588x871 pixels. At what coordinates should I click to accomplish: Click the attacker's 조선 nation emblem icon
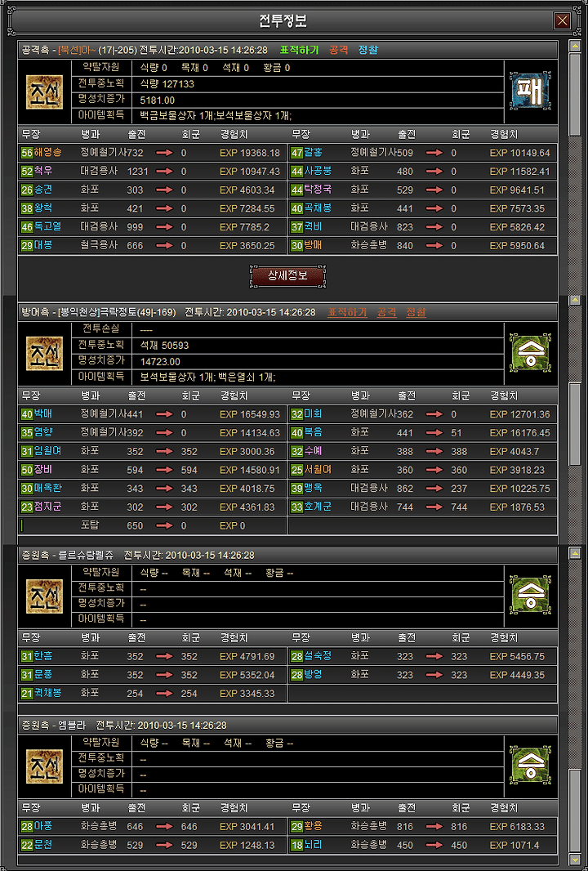[44, 92]
